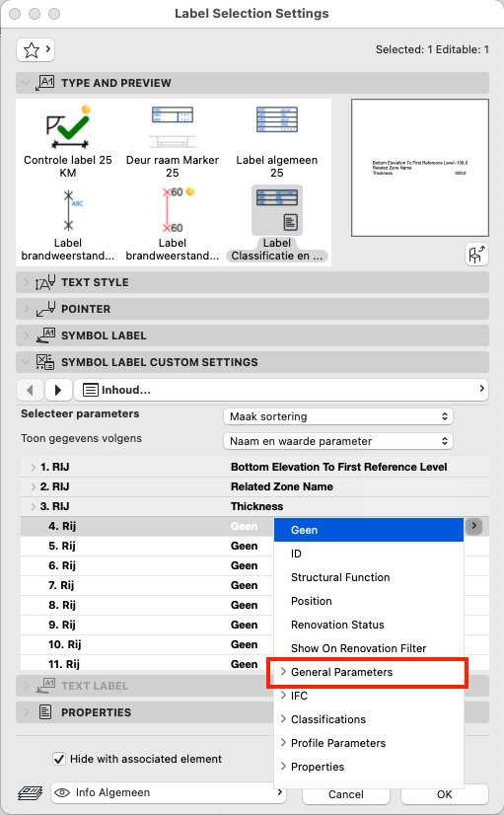The width and height of the screenshot is (504, 815).
Task: Go to next custom settings page
Action: [x=57, y=390]
